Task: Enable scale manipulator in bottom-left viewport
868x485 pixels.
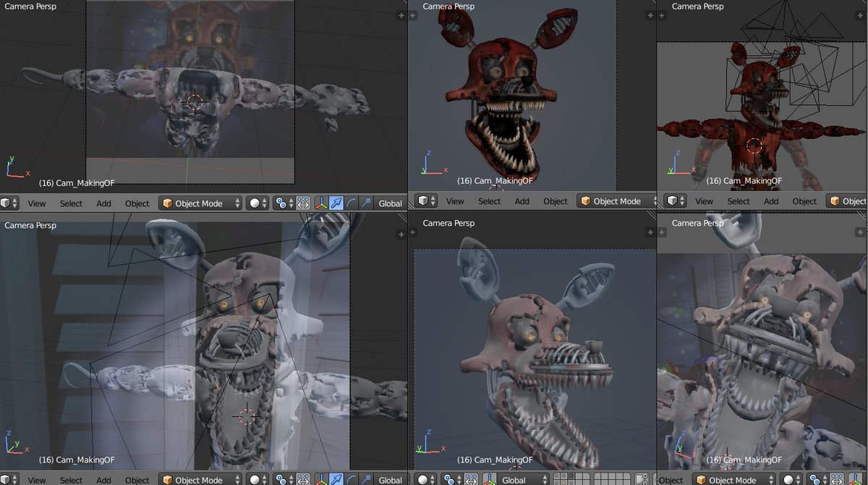Action: (x=366, y=480)
